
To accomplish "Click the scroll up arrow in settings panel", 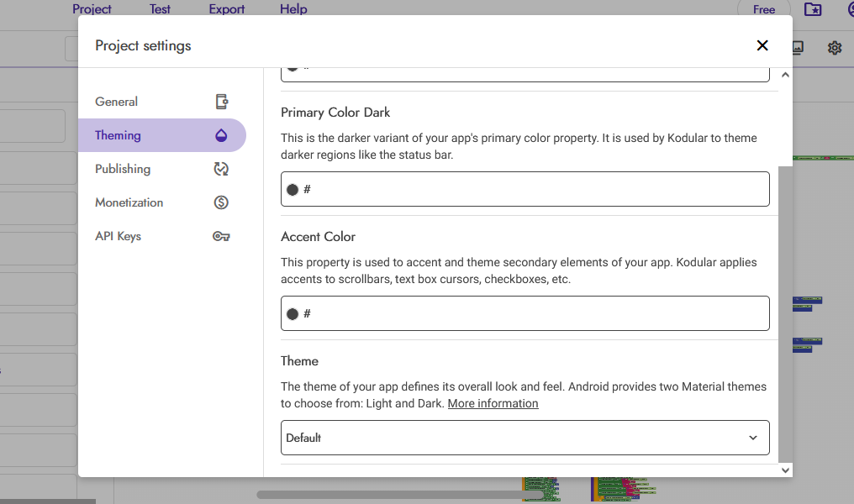I will (785, 75).
